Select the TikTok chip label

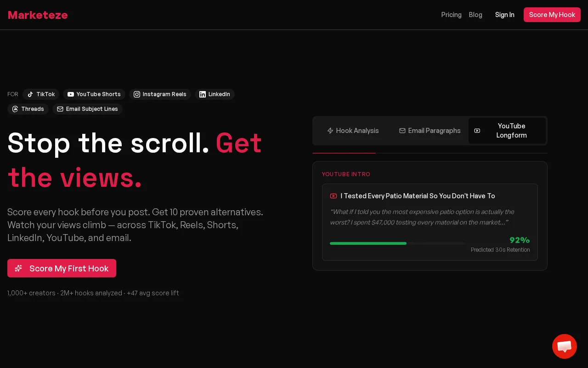coord(45,94)
